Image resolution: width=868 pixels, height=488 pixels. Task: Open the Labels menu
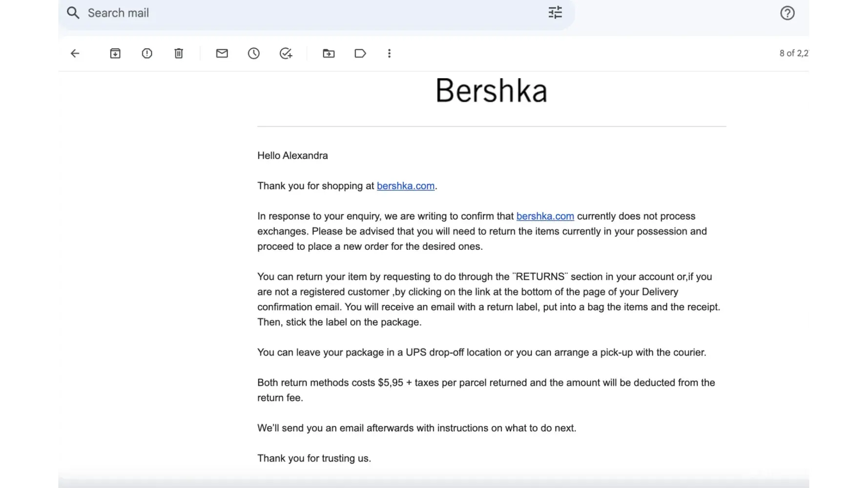tap(360, 53)
